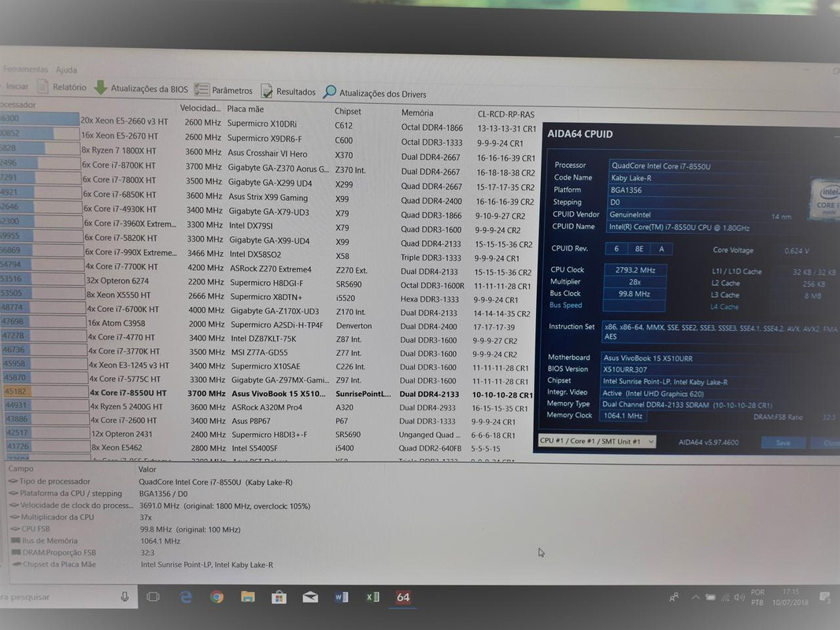Open Mail app from taskbar
Screen dimensions: 840x630
pyautogui.click(x=310, y=597)
